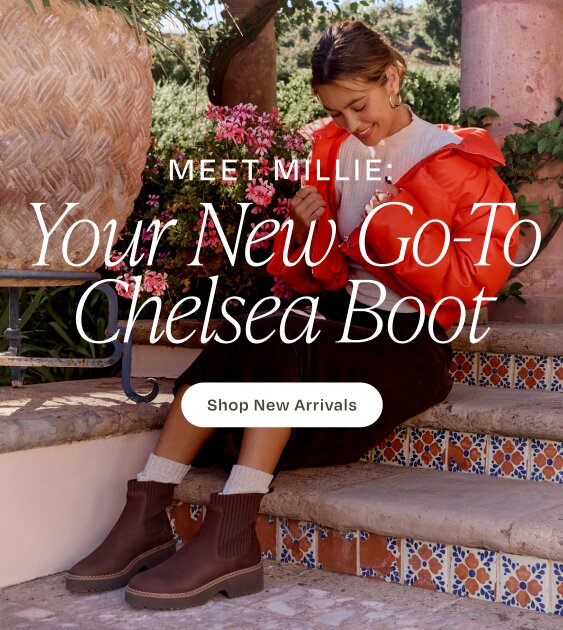Click the model's silver hoop earring

pyautogui.click(x=395, y=100)
